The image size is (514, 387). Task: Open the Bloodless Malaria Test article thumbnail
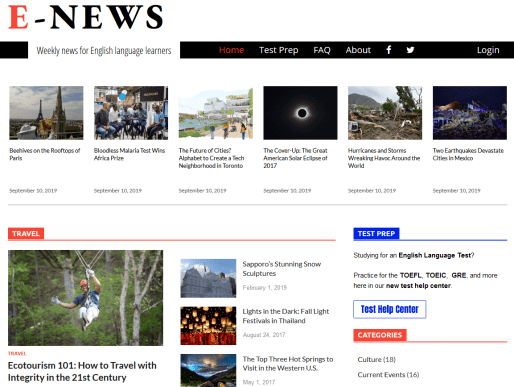point(131,113)
